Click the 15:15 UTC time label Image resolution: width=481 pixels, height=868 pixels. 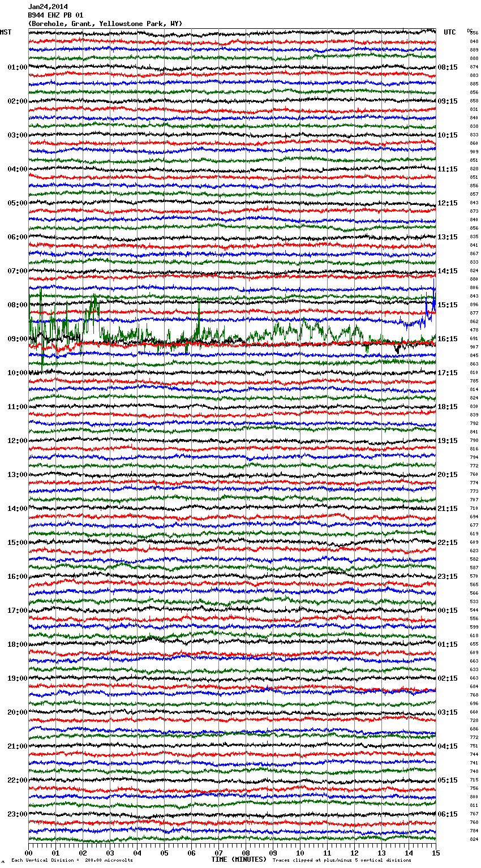coord(448,305)
